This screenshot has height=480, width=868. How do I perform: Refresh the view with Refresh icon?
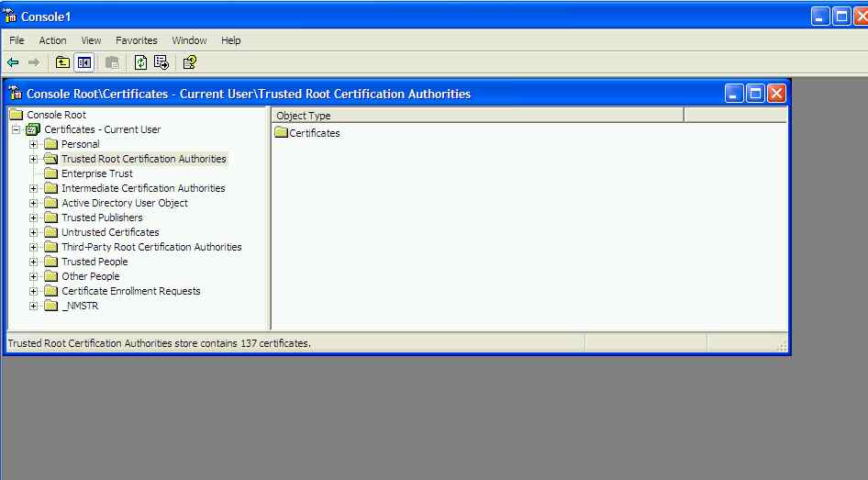coord(140,62)
